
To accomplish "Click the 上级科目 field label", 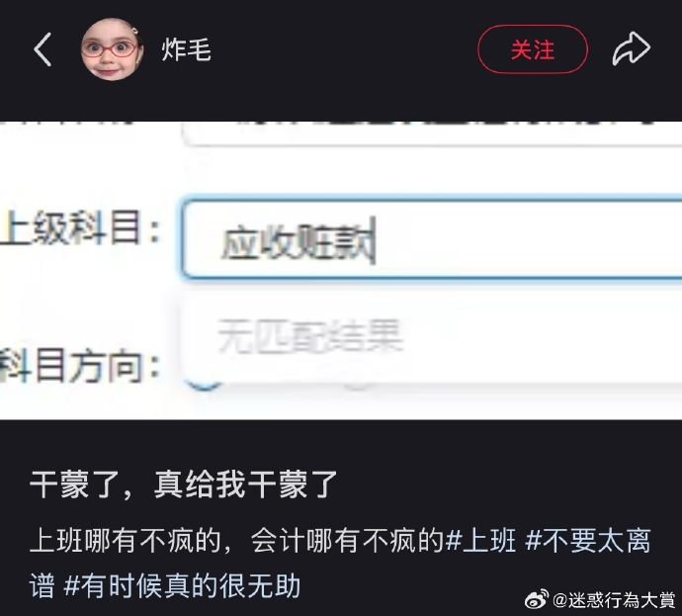I will pos(79,227).
